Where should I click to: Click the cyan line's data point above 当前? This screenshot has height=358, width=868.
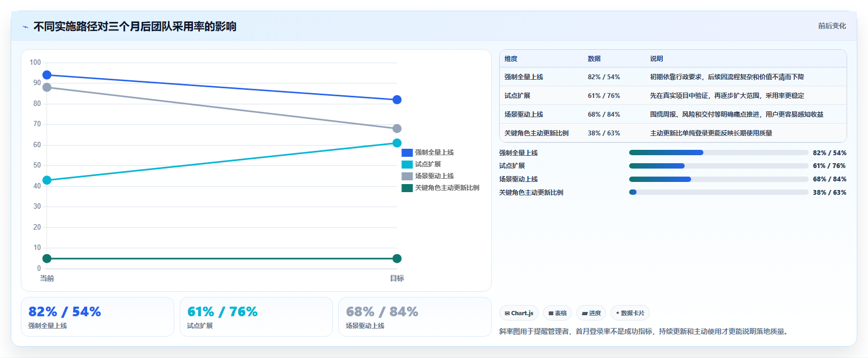pyautogui.click(x=47, y=180)
